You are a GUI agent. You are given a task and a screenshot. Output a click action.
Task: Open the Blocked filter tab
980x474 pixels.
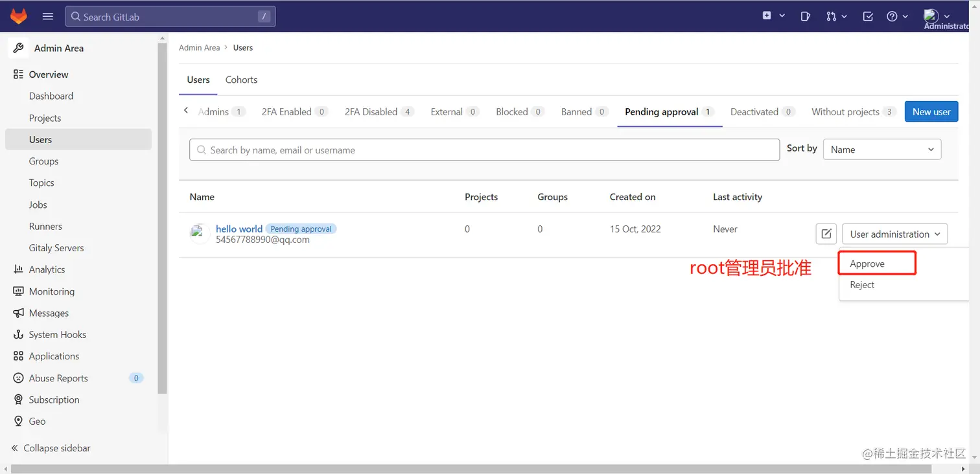(x=520, y=111)
